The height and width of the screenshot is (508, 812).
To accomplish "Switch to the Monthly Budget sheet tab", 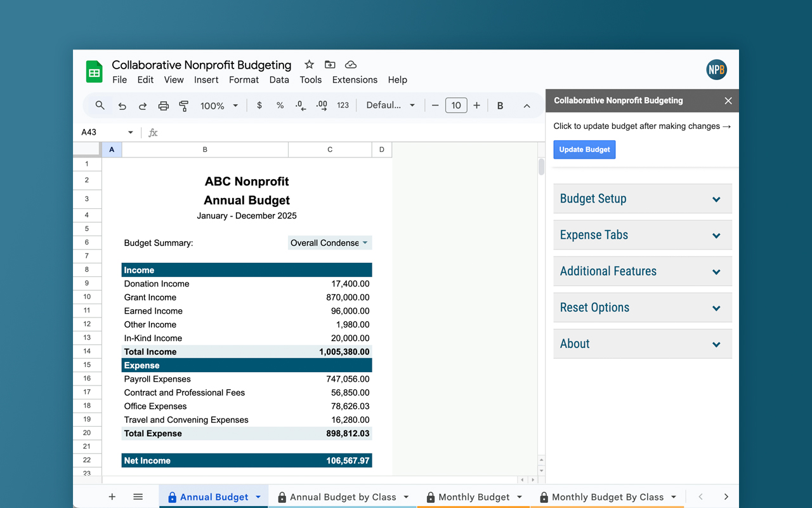I will click(473, 497).
